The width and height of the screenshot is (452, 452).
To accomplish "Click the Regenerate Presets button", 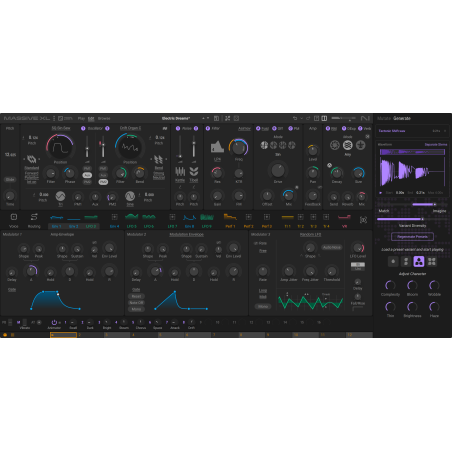I will pyautogui.click(x=412, y=237).
